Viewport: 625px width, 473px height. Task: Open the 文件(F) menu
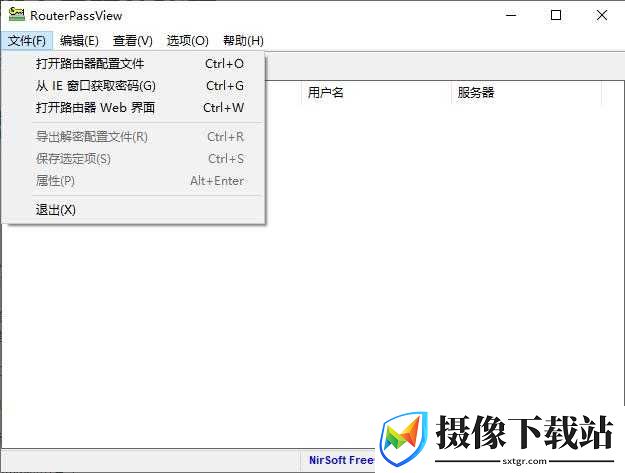pos(27,41)
